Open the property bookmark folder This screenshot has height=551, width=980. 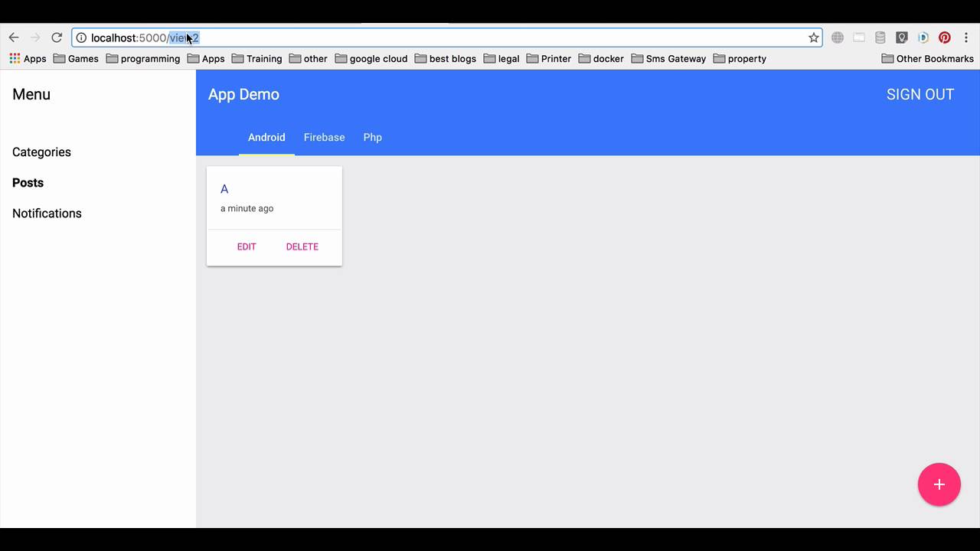[740, 58]
